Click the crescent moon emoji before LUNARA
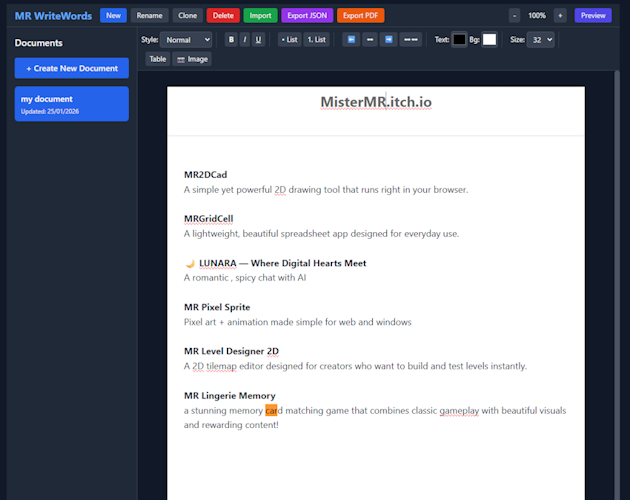Screen dimensions: 630x500 pos(190,264)
